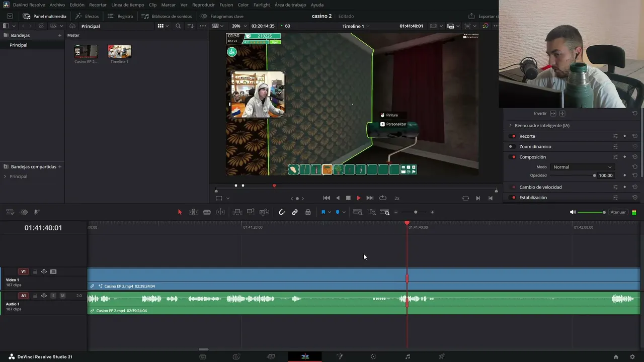Solo the Audio 1 track

(53, 296)
